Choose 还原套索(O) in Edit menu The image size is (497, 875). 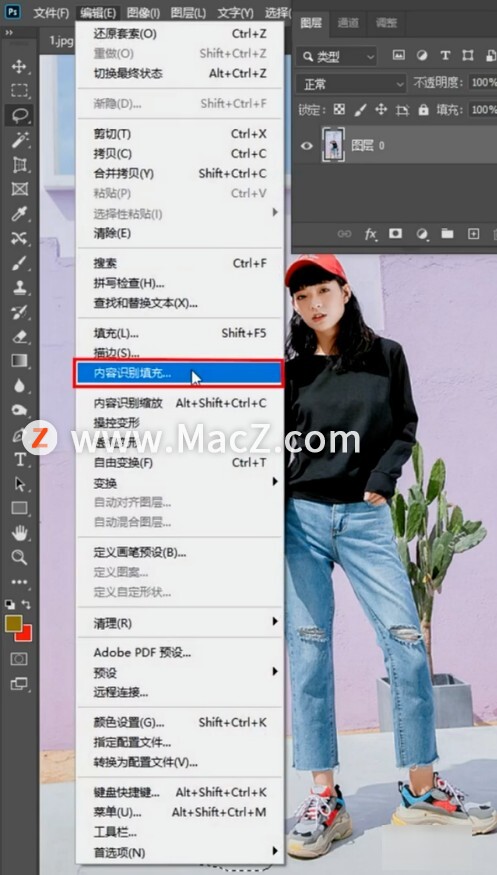[180, 34]
